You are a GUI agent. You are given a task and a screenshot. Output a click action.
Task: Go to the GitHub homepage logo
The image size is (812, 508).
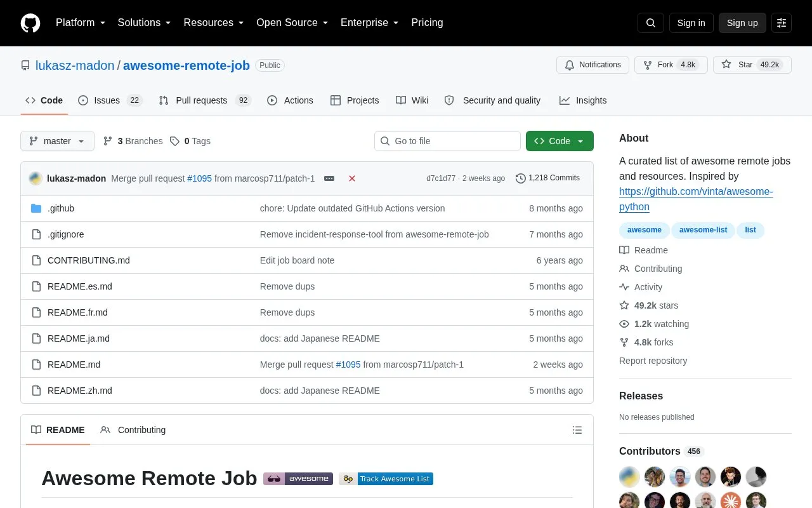tap(30, 23)
